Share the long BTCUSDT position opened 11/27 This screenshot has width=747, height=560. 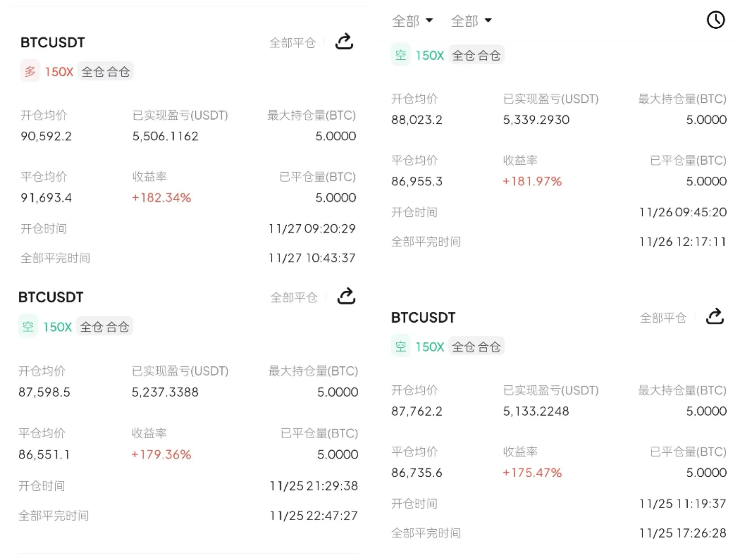[344, 42]
